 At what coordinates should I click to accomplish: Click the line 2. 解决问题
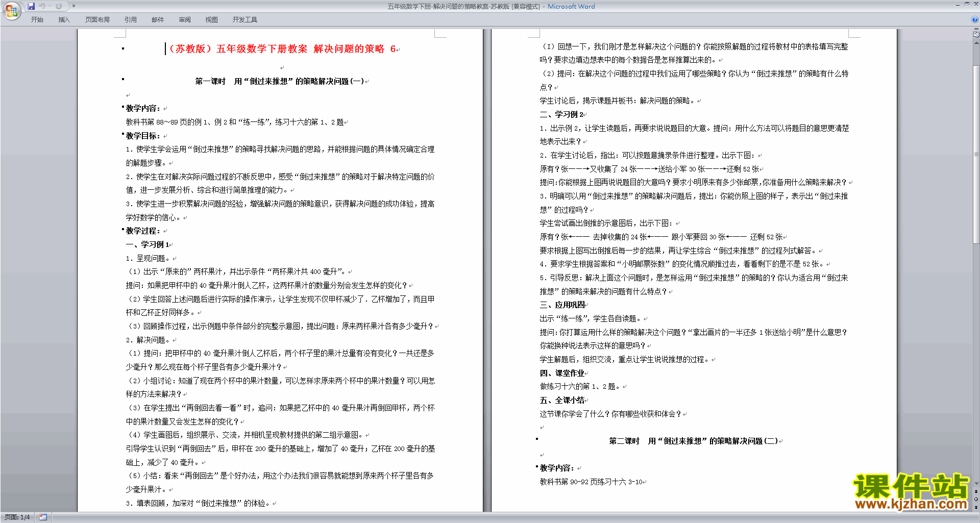pyautogui.click(x=149, y=340)
